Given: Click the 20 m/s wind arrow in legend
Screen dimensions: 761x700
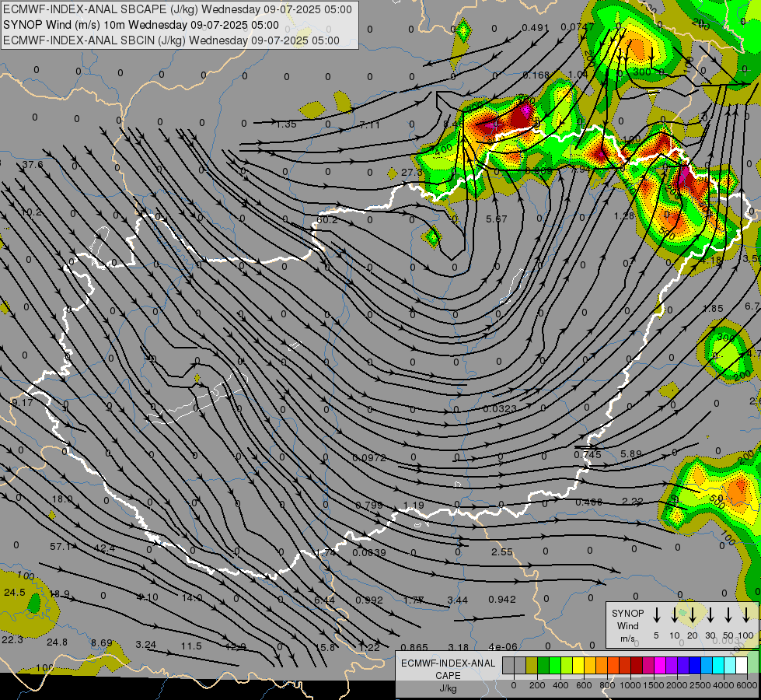Looking at the screenshot, I should point(692,614).
